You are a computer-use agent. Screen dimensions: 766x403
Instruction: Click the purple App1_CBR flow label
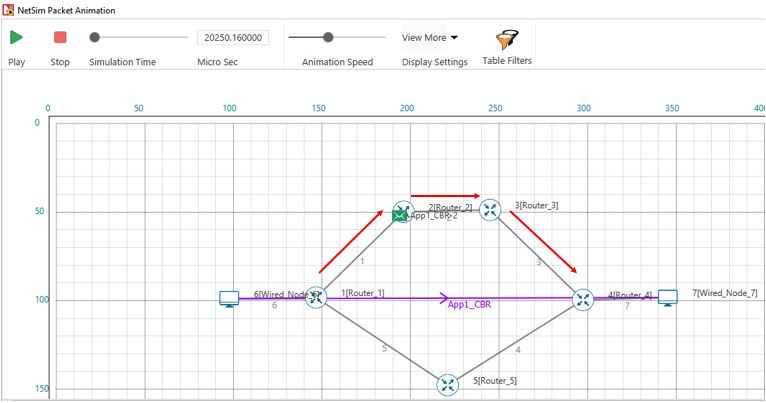click(469, 305)
